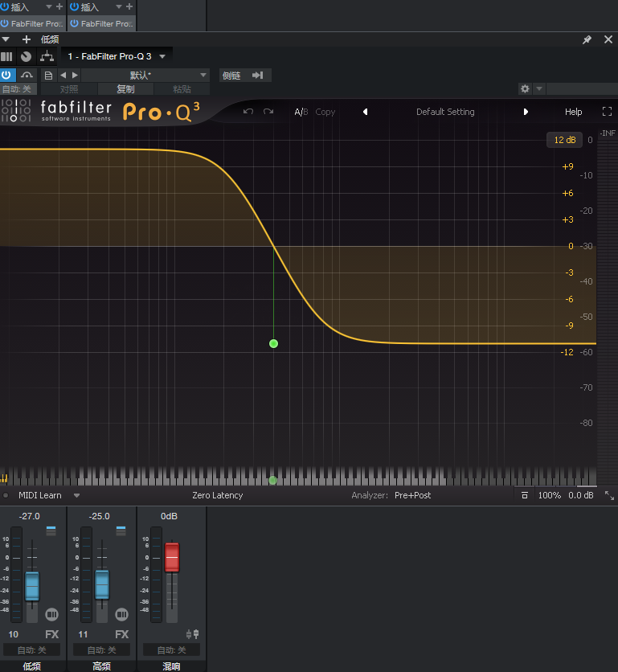Click Pro-Q resize corner icon
Screen dimensions: 618x672
tap(609, 495)
